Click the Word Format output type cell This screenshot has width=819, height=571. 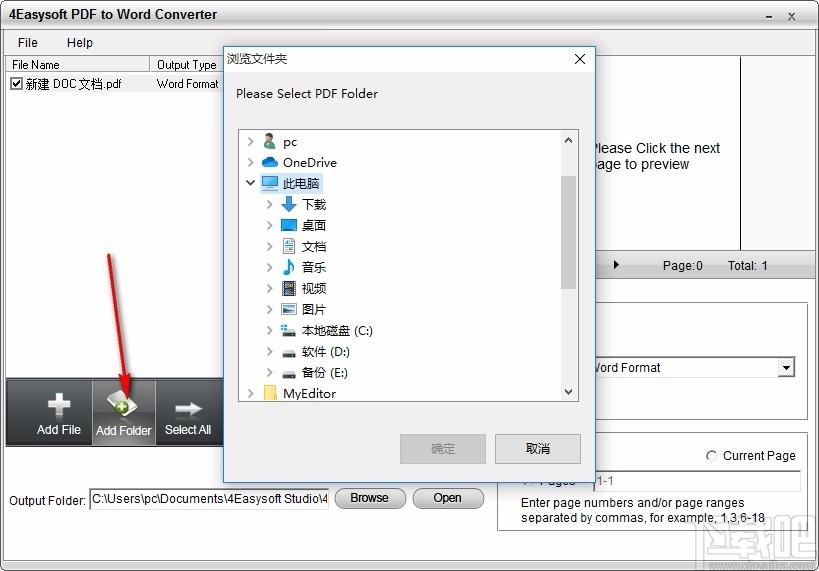188,84
